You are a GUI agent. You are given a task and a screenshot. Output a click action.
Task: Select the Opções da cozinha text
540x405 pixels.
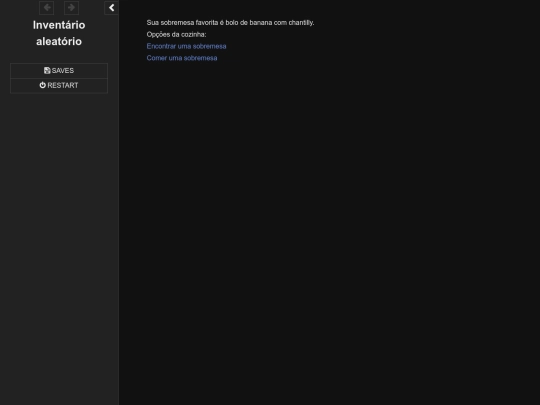click(176, 34)
